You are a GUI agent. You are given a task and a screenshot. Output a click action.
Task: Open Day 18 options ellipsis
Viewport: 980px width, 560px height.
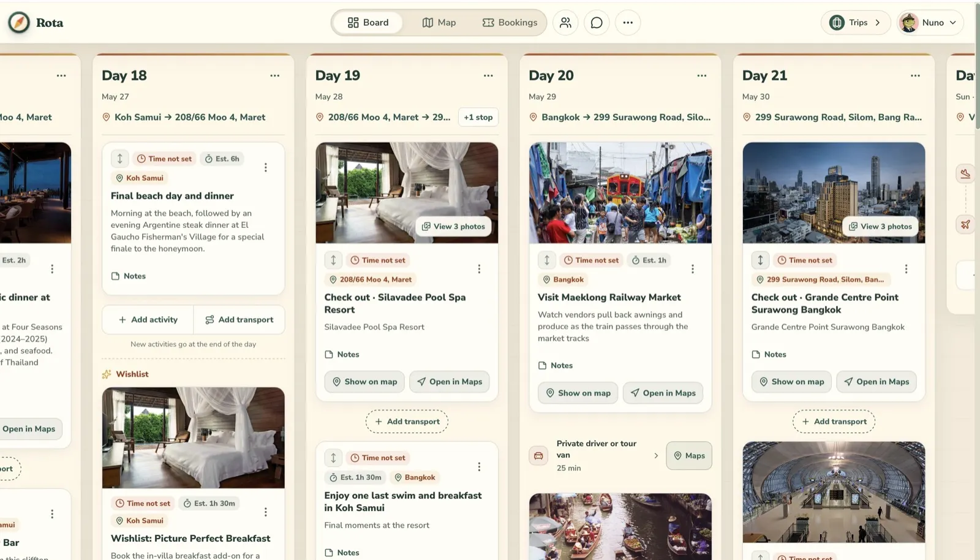(x=275, y=75)
